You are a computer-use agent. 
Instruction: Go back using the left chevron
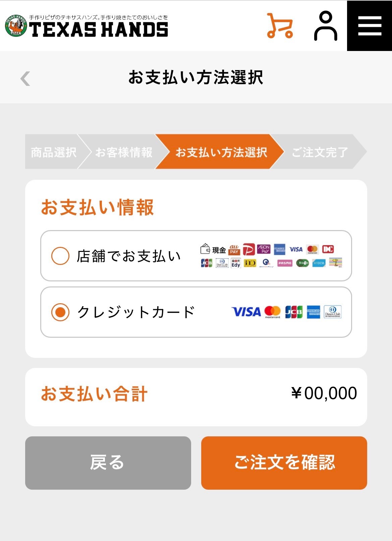[x=25, y=78]
